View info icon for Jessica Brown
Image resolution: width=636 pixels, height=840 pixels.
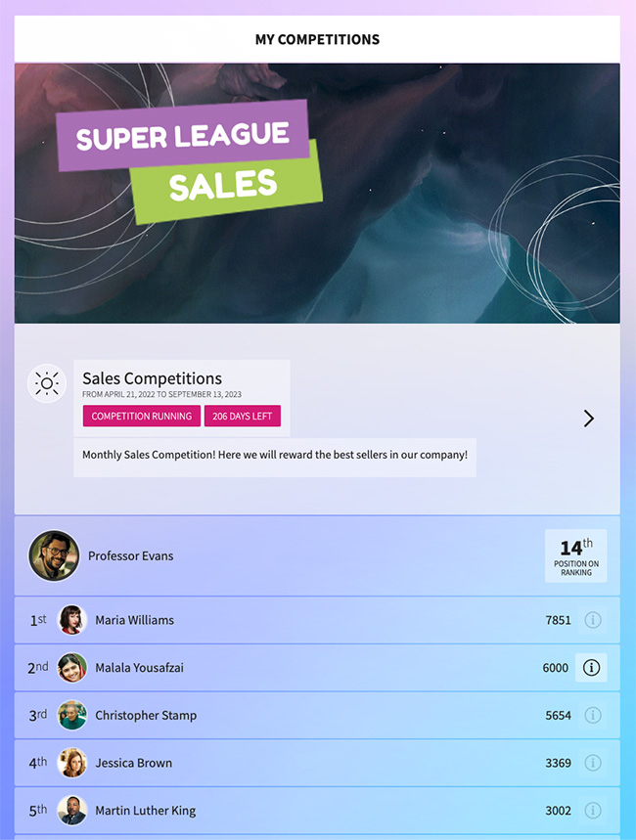[592, 763]
